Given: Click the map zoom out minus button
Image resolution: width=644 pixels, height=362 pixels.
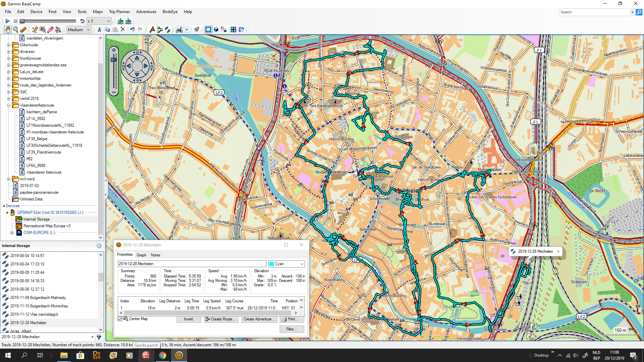Looking at the screenshot, I should (114, 92).
